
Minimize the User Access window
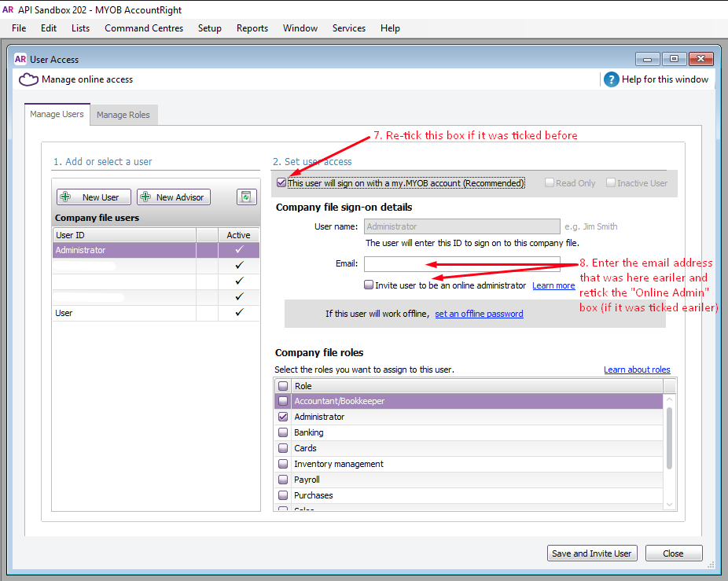coord(648,59)
